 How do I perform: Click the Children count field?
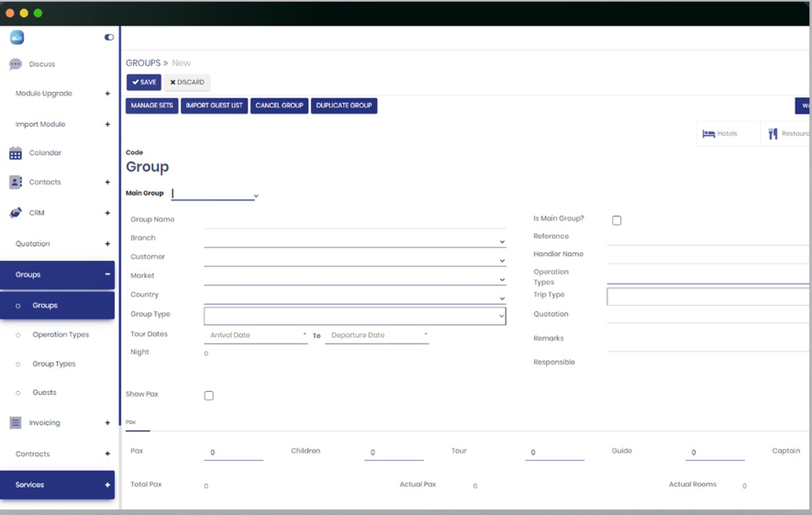pyautogui.click(x=395, y=453)
